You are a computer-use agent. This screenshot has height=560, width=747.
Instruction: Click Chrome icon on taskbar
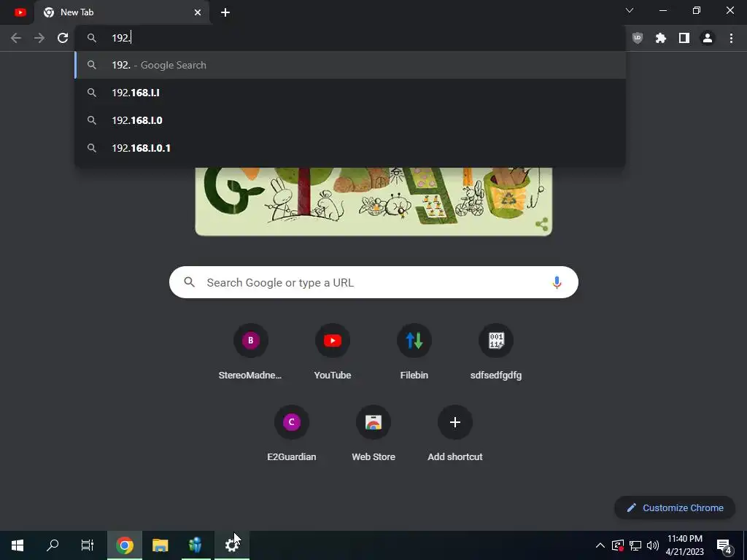tap(125, 545)
